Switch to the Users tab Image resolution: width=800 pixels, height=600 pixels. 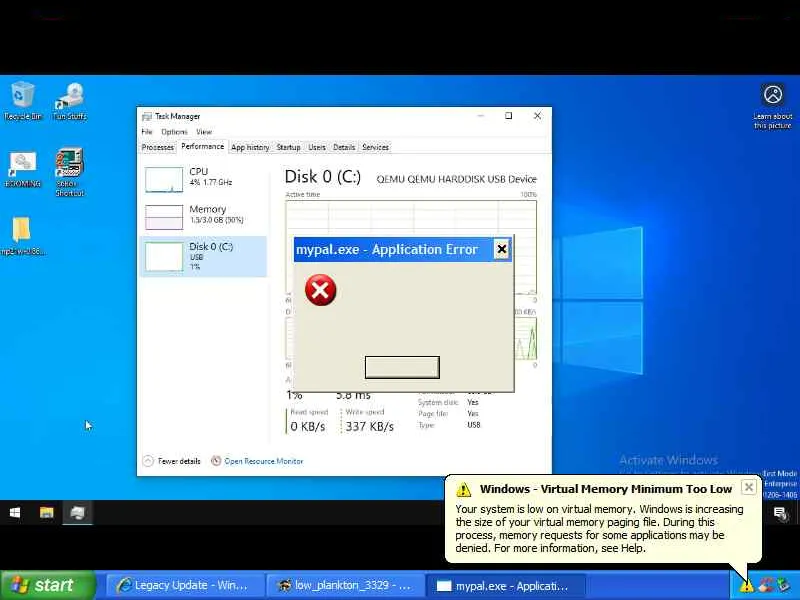pyautogui.click(x=317, y=147)
